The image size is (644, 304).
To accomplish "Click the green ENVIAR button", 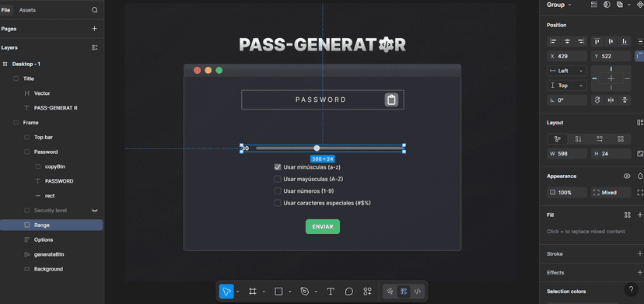I will (x=323, y=227).
